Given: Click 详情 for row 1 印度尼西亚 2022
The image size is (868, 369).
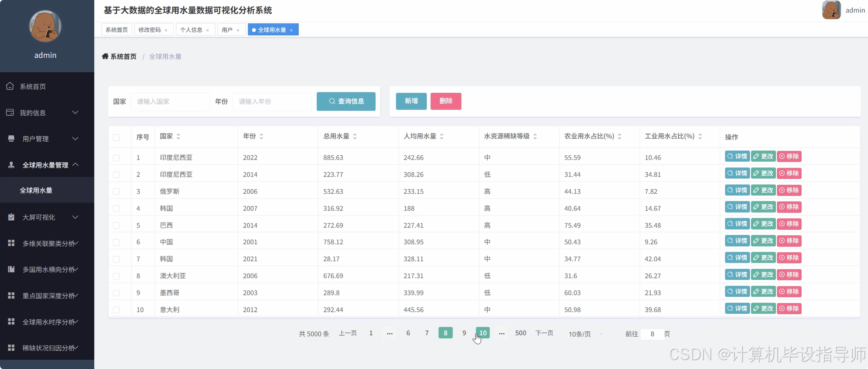Looking at the screenshot, I should [x=737, y=156].
